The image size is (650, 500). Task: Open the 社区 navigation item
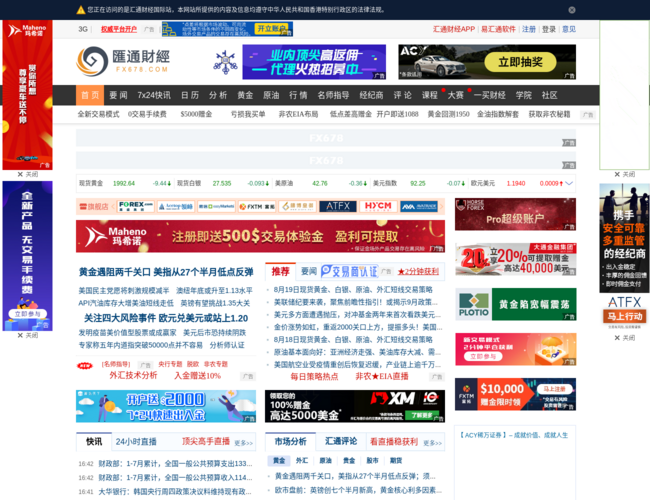click(549, 95)
